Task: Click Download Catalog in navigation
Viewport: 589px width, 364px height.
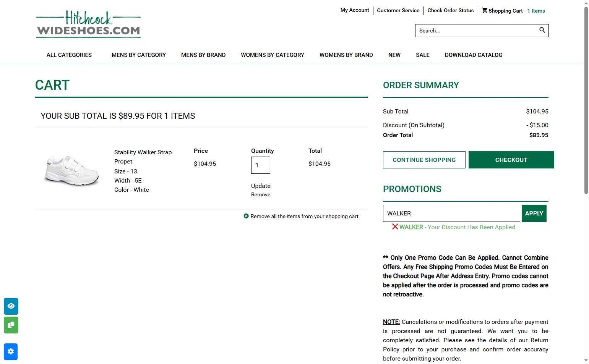Action: (x=474, y=55)
